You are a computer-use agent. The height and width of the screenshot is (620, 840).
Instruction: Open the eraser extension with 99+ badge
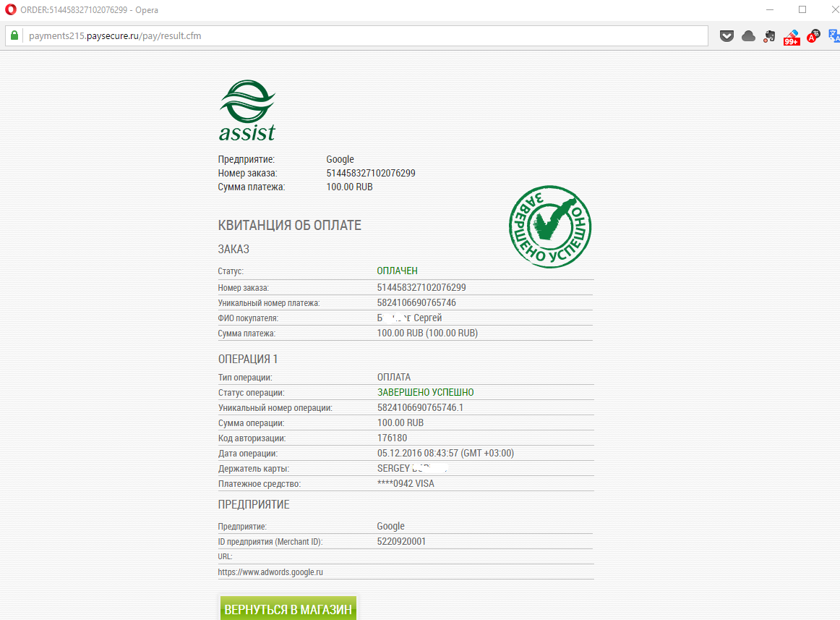(792, 37)
